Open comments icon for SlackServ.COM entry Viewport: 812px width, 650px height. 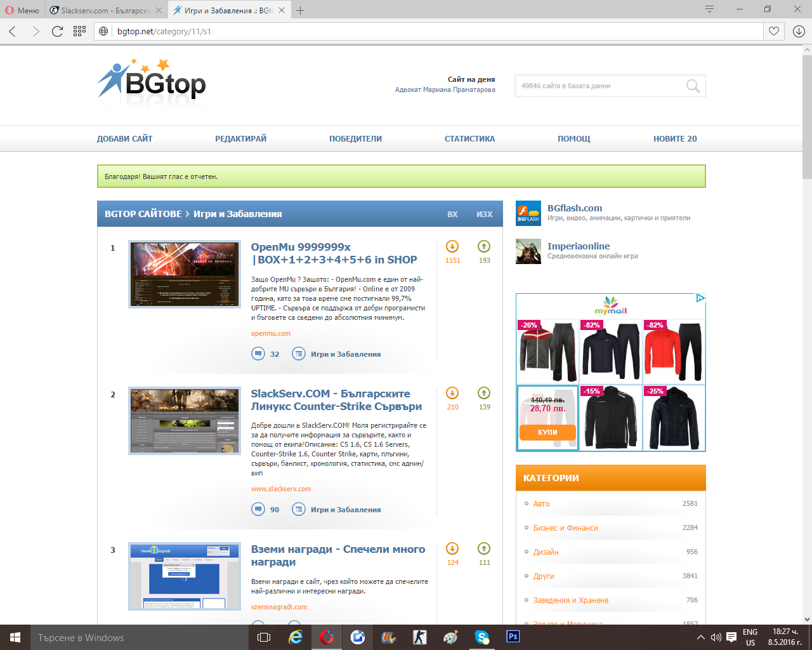coord(258,509)
